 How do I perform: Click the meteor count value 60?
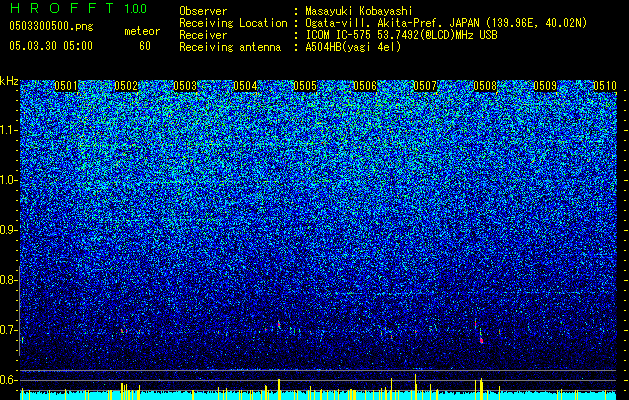(x=145, y=46)
